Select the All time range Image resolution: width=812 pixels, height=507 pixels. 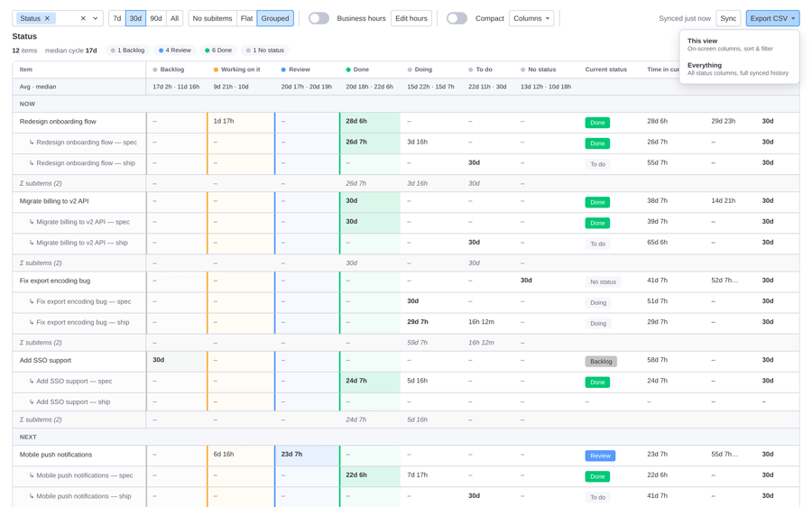(174, 18)
